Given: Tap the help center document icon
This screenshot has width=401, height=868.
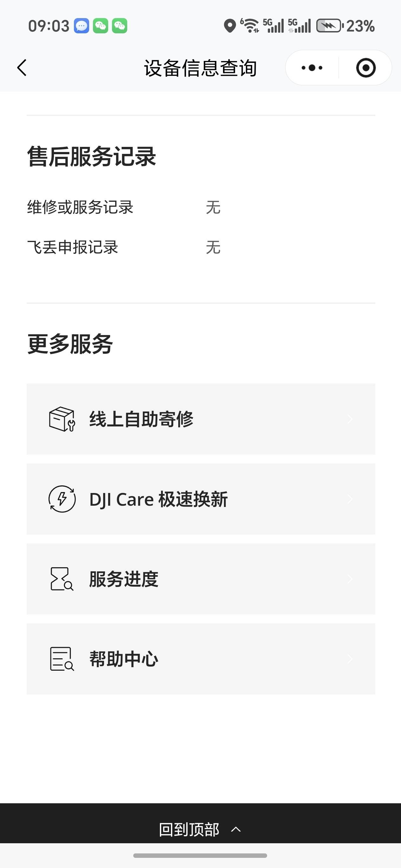Looking at the screenshot, I should tap(62, 659).
